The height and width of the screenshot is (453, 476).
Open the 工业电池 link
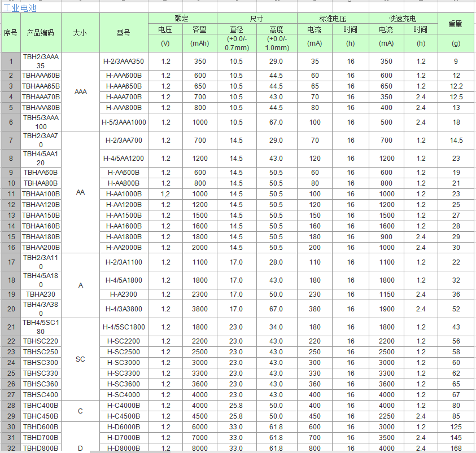click(19, 8)
